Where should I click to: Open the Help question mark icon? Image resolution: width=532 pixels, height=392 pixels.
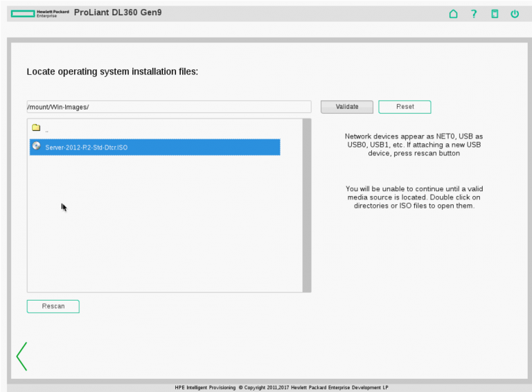click(474, 14)
